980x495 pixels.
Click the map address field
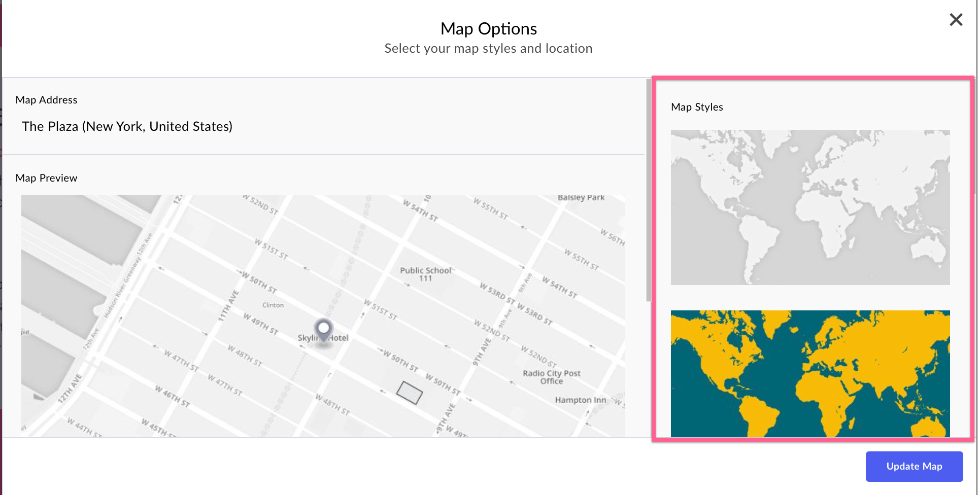127,126
